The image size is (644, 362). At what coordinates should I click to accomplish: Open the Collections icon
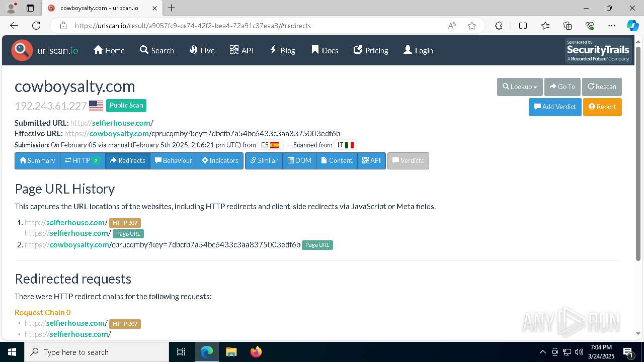coord(568,26)
